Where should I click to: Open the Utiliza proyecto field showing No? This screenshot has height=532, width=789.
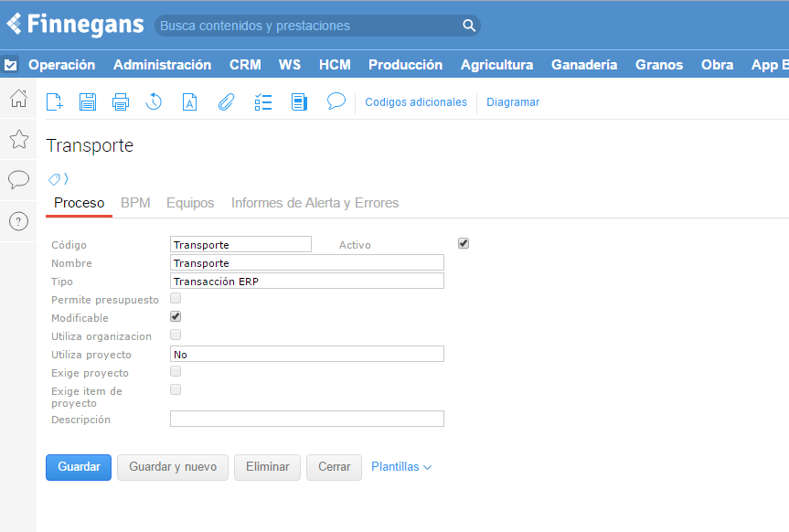point(307,354)
